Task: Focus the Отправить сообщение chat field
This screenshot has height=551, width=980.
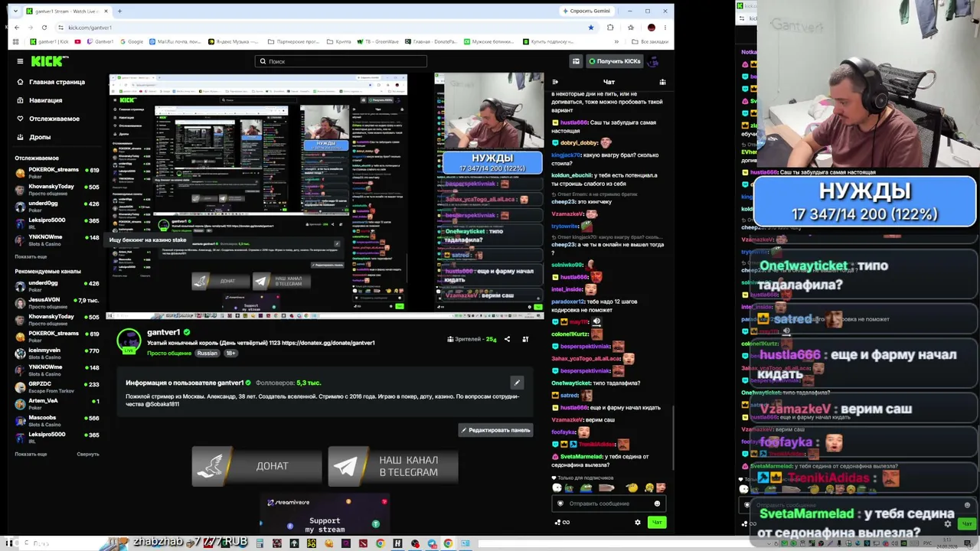Action: click(609, 504)
